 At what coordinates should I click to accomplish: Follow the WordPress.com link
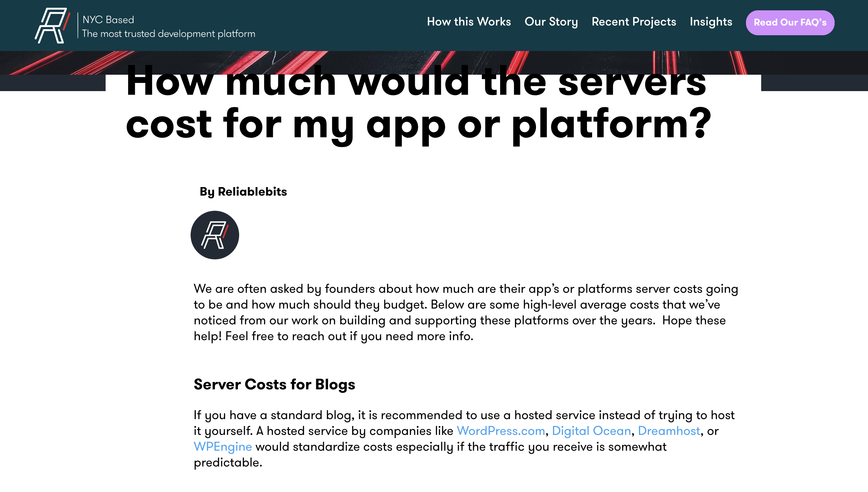point(501,431)
